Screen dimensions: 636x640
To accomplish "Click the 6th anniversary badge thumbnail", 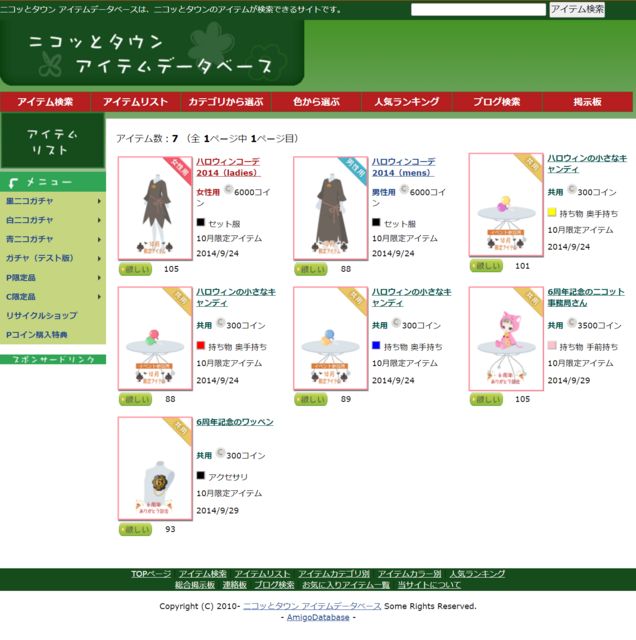I will coord(155,469).
